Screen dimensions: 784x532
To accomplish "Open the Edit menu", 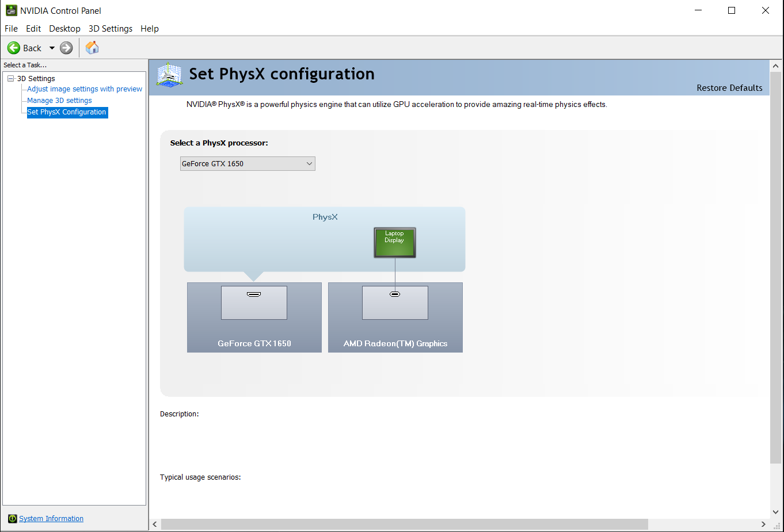I will (x=33, y=29).
